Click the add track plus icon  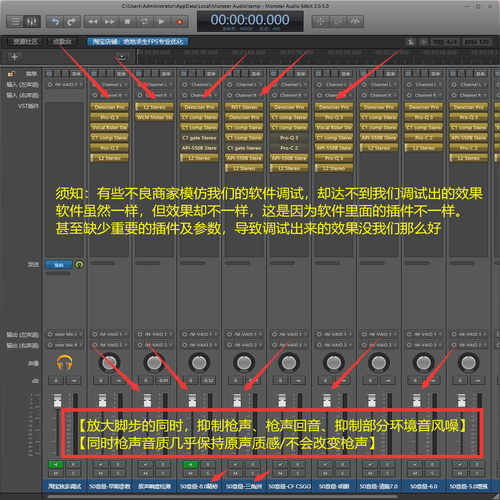(x=14, y=57)
